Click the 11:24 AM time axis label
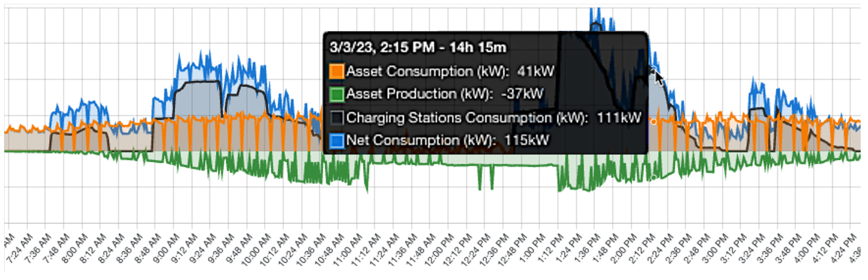This screenshot has height=280, width=868. click(x=383, y=249)
